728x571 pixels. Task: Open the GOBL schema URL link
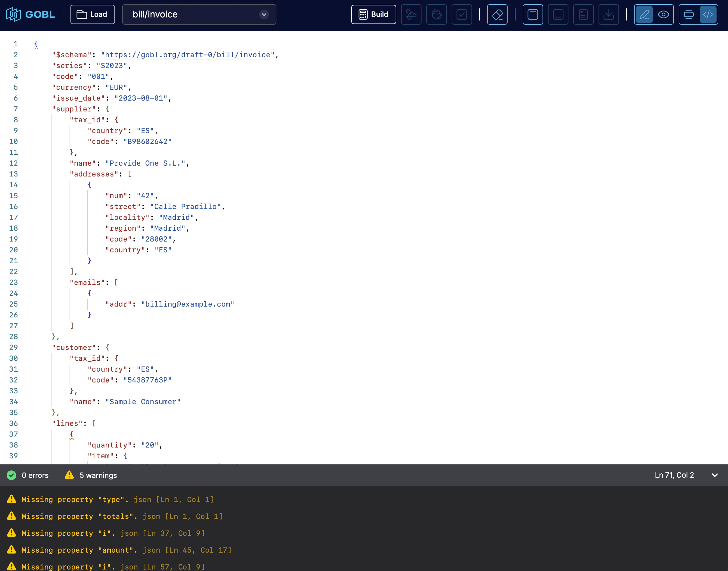click(x=187, y=55)
